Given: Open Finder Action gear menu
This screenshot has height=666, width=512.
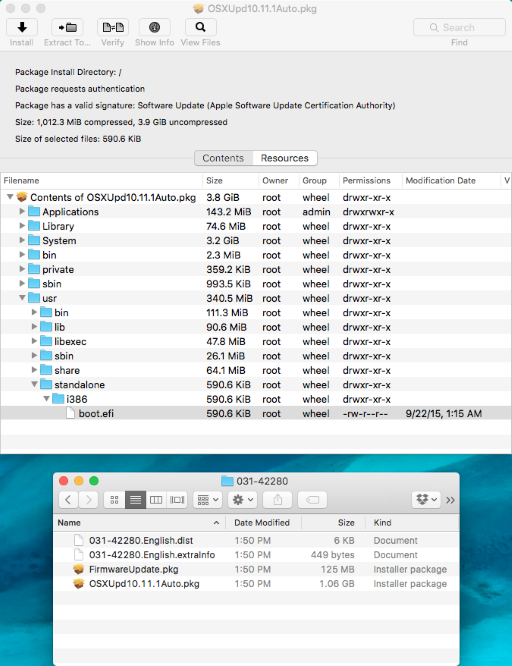Looking at the screenshot, I should (x=243, y=500).
